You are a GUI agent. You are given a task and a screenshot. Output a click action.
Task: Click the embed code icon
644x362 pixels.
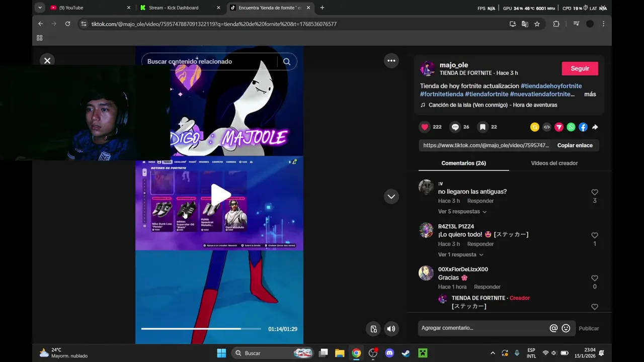(x=547, y=127)
